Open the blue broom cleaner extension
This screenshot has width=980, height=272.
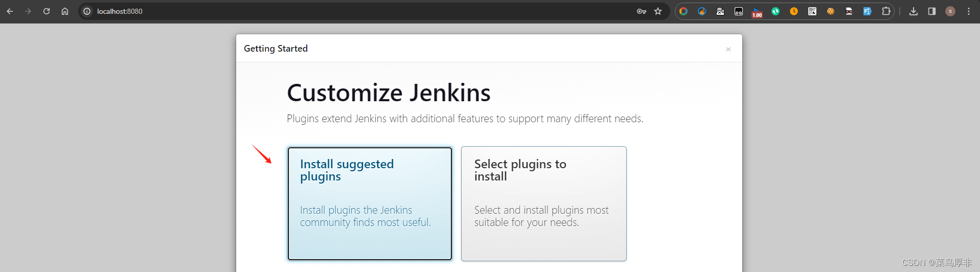click(702, 11)
